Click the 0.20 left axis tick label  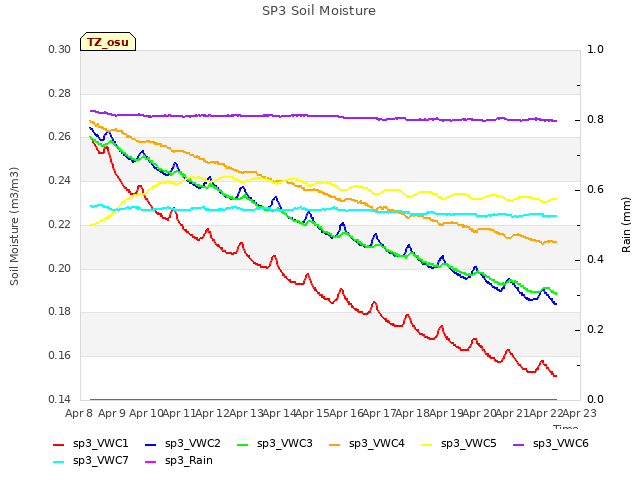(60, 268)
